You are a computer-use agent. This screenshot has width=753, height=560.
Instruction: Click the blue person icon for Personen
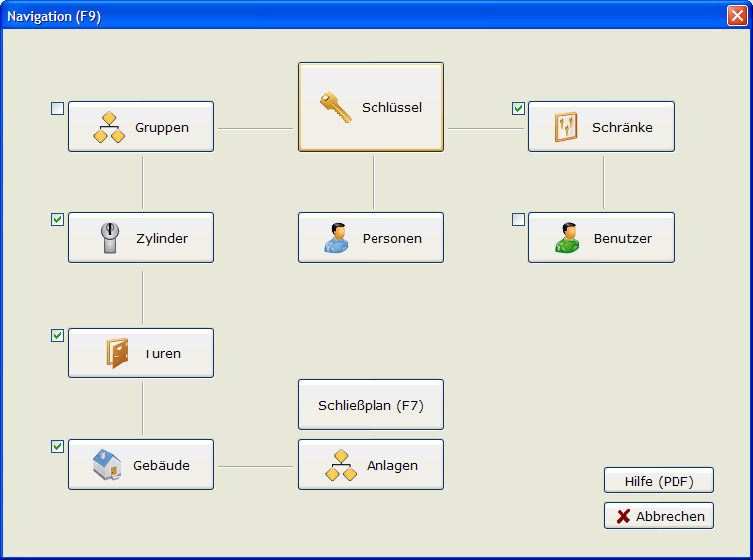pos(337,238)
